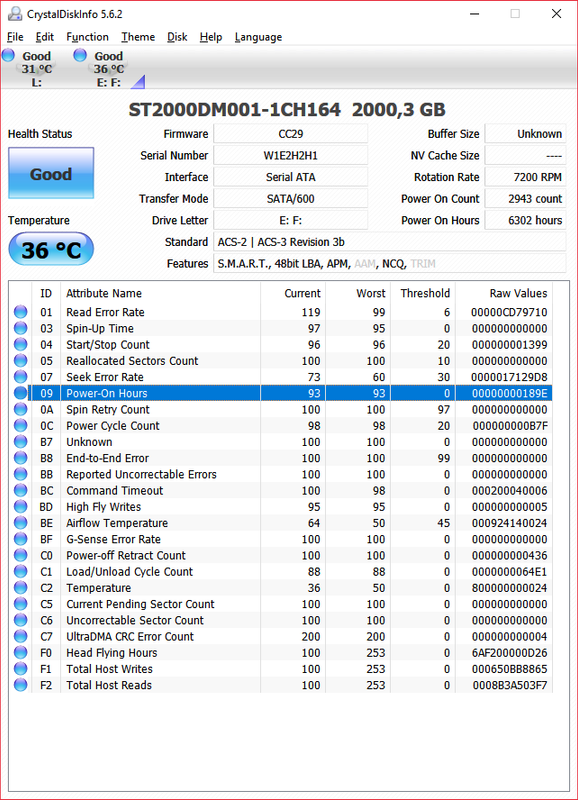Select the Total Host Reads attribute name

[x=109, y=685]
